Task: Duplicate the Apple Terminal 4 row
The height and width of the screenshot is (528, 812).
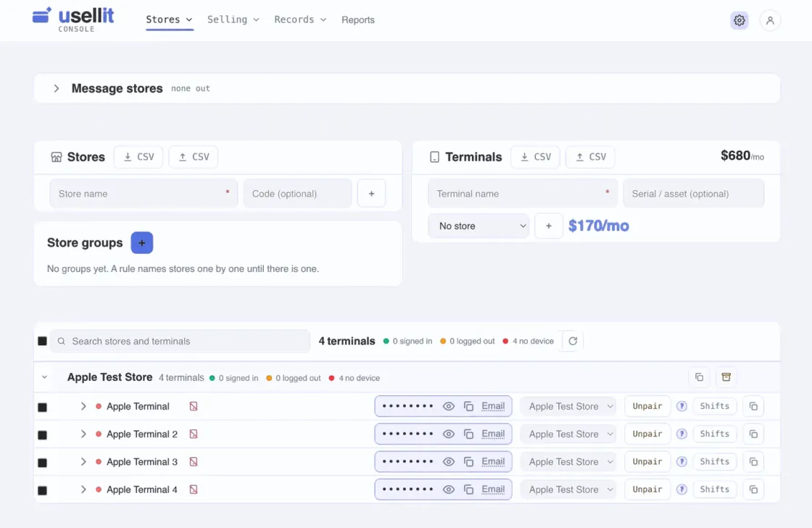Action: [x=753, y=490]
